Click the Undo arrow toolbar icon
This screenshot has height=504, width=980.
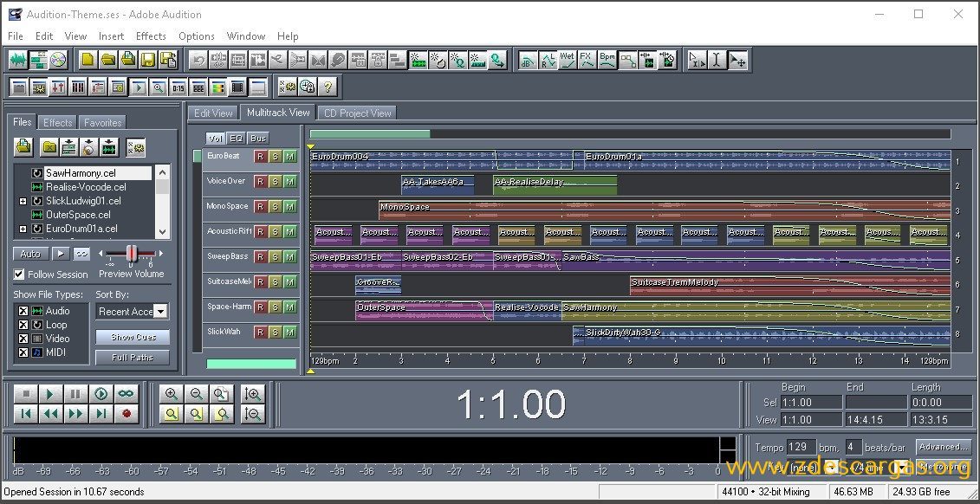[198, 60]
